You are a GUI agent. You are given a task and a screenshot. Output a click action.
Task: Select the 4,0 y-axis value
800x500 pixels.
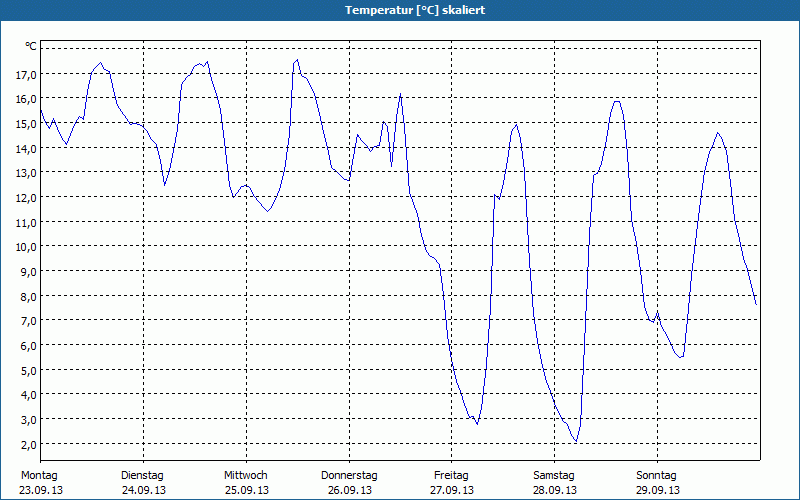tap(29, 395)
